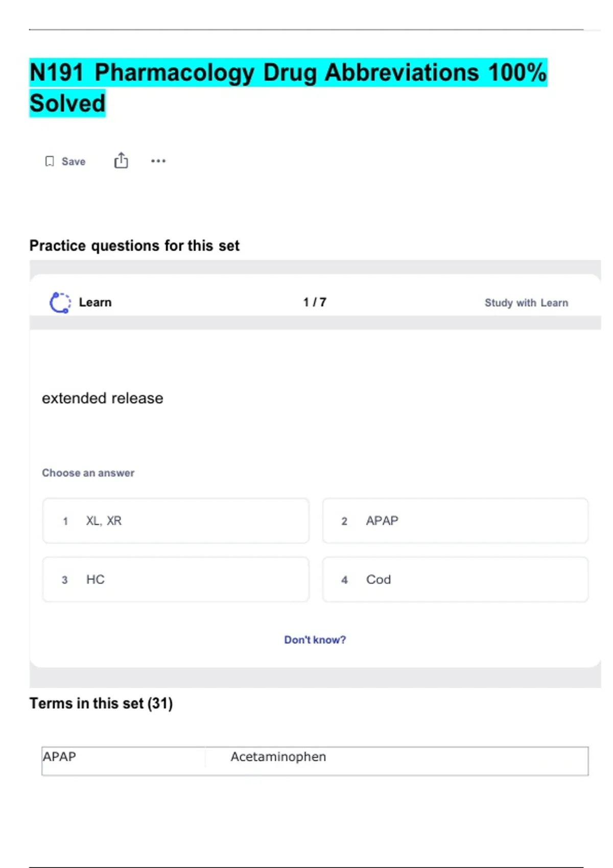Click the bookmark icon beside Save
This screenshot has width=613, height=868.
pos(50,161)
